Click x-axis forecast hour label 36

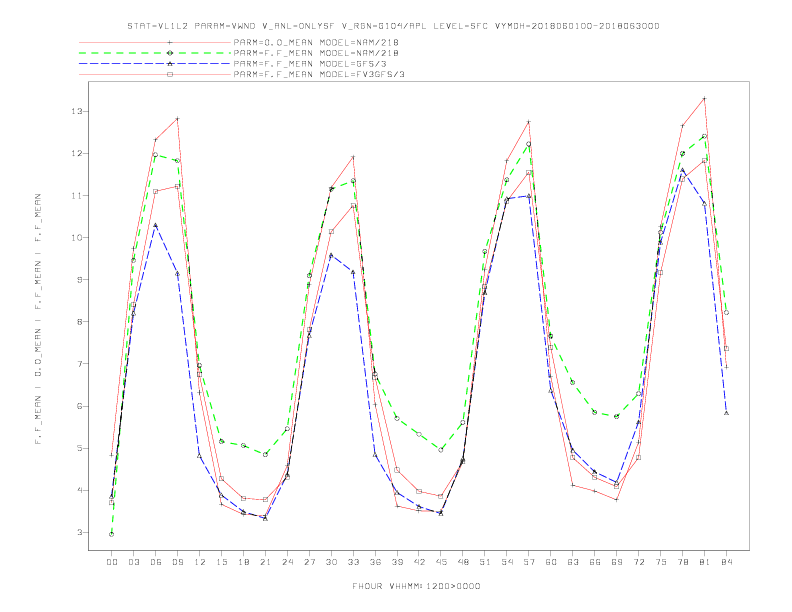375,562
